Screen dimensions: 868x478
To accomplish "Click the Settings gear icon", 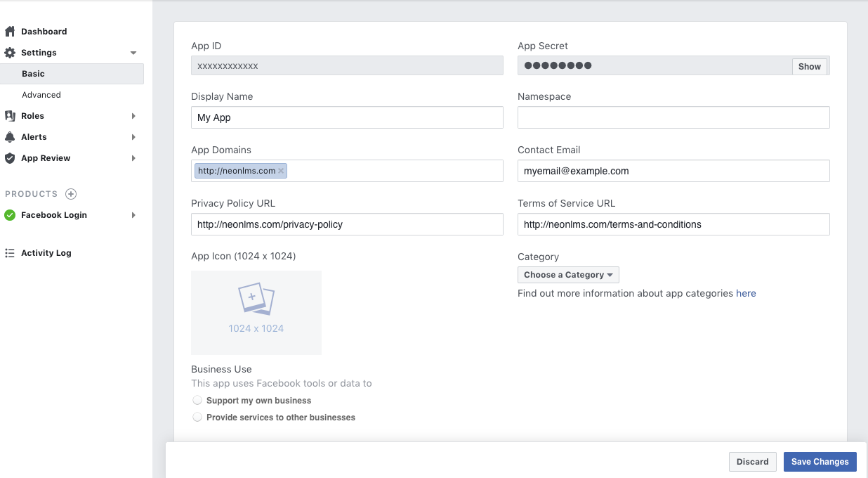I will 10,53.
